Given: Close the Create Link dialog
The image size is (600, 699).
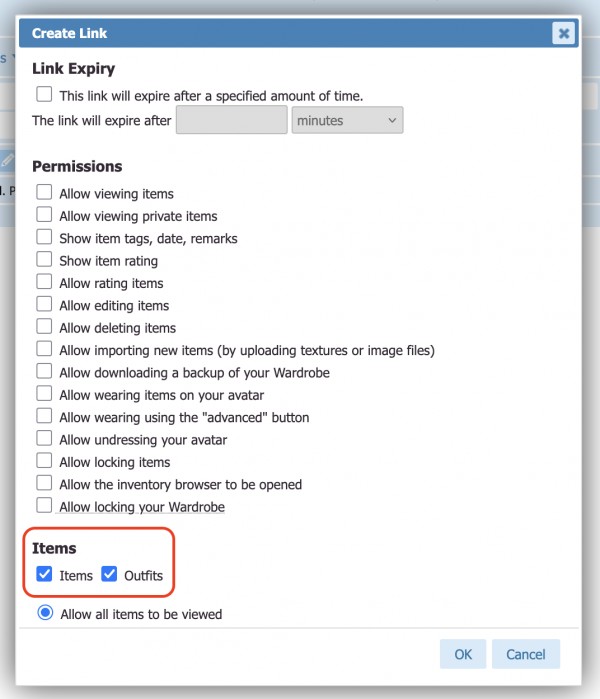Looking at the screenshot, I should click(563, 33).
